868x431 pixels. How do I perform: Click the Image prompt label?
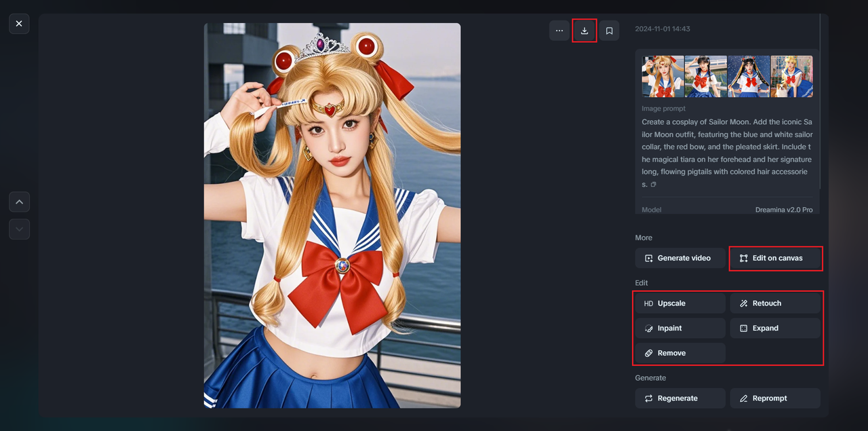664,109
